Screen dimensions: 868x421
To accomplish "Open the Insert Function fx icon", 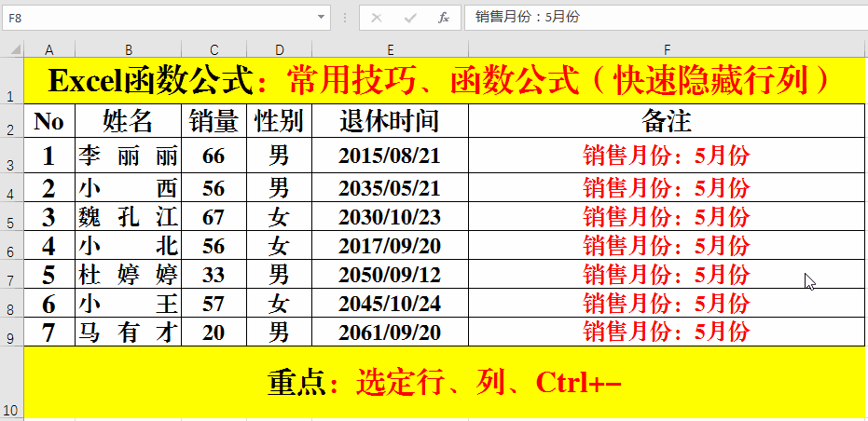I will pos(444,18).
